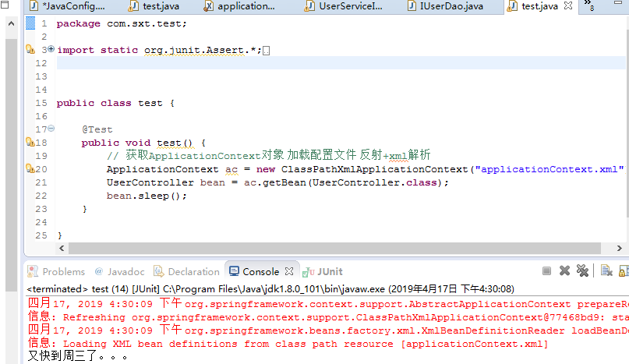
Task: Switch to the *JavaConfig editor tab
Action: (68, 6)
